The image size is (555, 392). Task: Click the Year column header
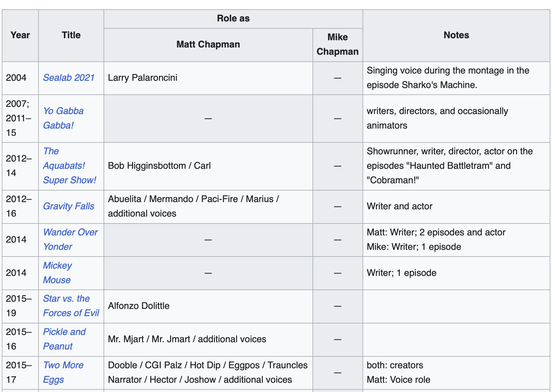20,35
